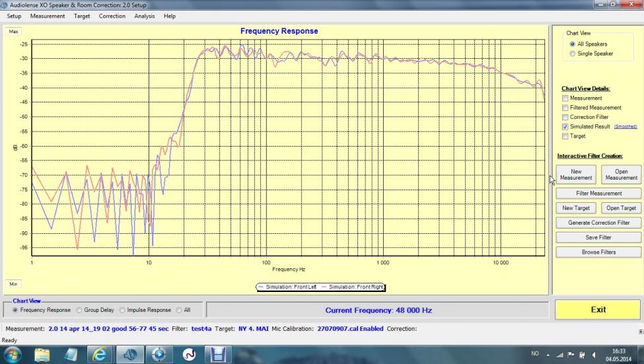
Task: Click Generate Correction Filter button
Action: (598, 223)
